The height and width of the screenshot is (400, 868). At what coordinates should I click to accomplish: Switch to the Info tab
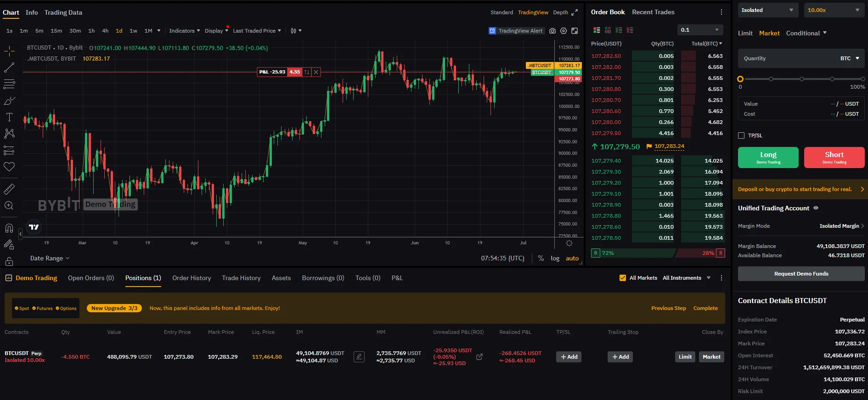pyautogui.click(x=32, y=12)
